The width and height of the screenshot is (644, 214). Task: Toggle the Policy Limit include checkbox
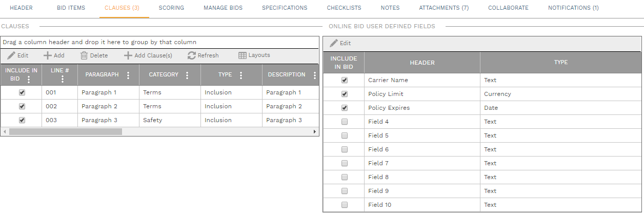point(345,94)
